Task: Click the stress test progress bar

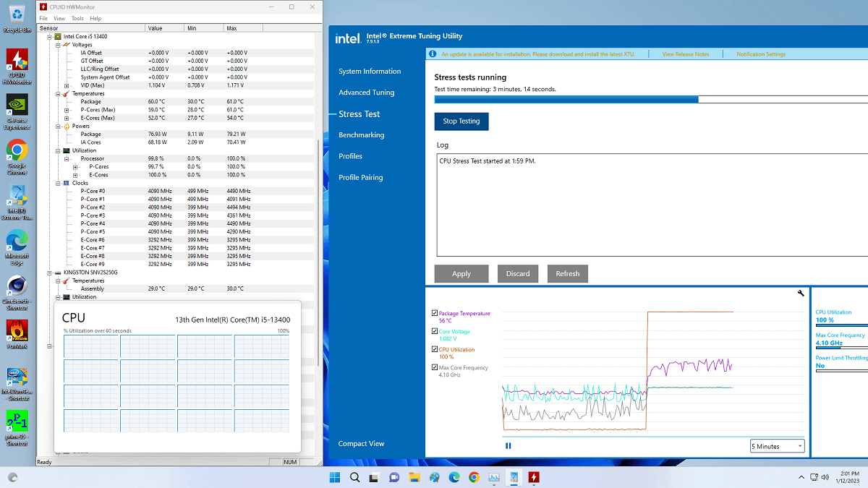Action: coord(651,99)
